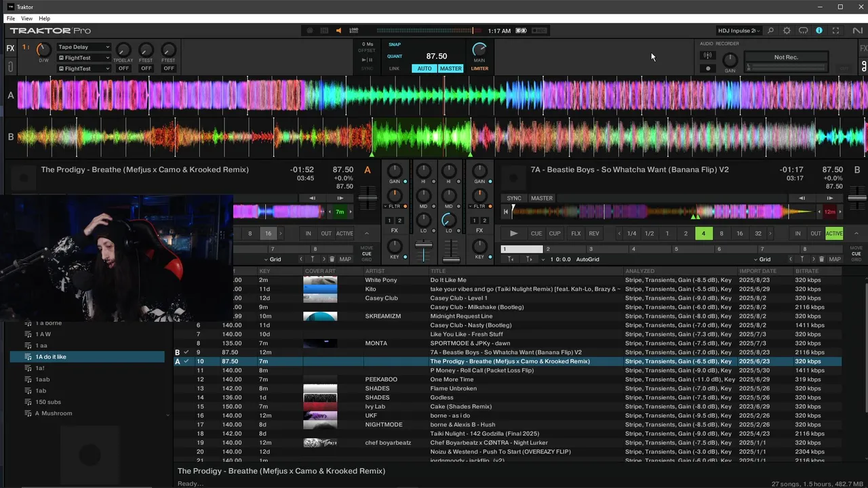
Task: Click SYNC on deck B
Action: tap(515, 198)
